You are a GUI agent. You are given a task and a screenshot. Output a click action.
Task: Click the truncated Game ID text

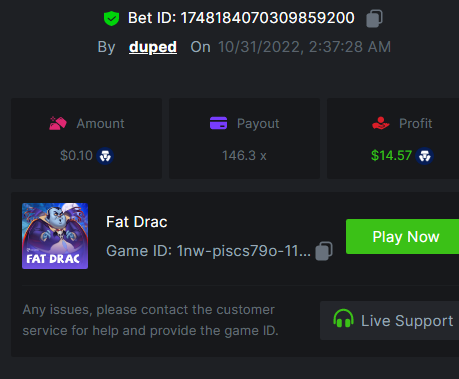pyautogui.click(x=208, y=251)
